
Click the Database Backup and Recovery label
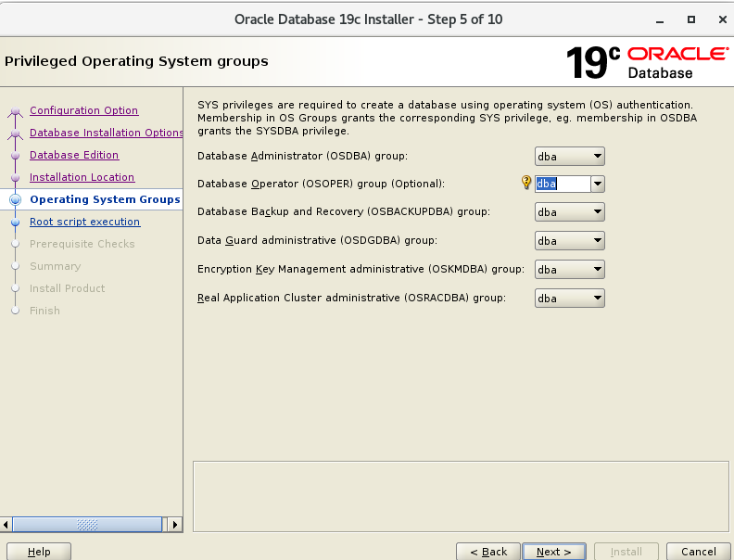click(344, 211)
